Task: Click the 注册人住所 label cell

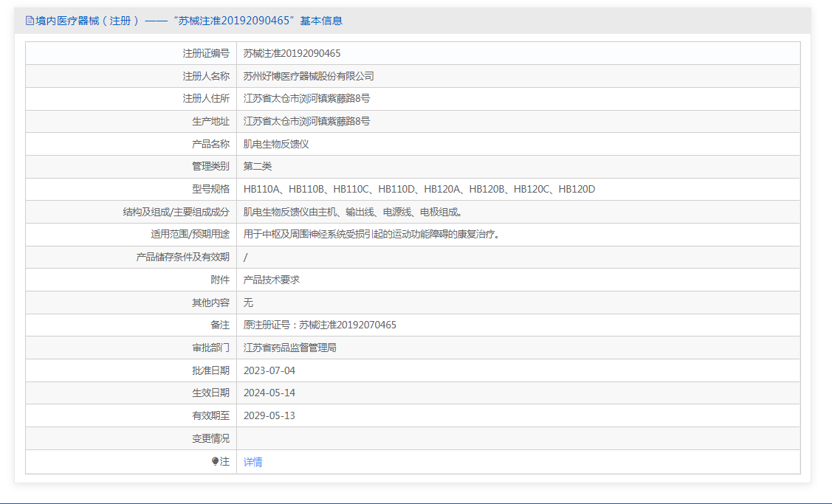Action: pyautogui.click(x=131, y=99)
